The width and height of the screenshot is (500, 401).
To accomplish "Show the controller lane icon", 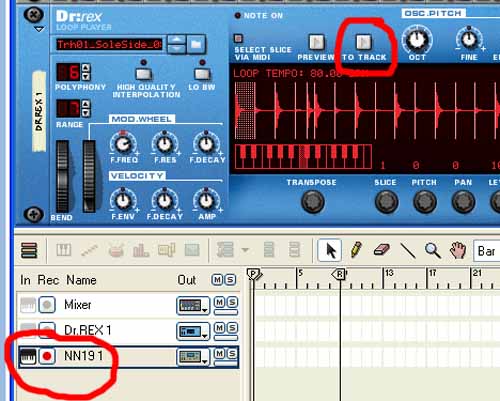I will coord(192,250).
